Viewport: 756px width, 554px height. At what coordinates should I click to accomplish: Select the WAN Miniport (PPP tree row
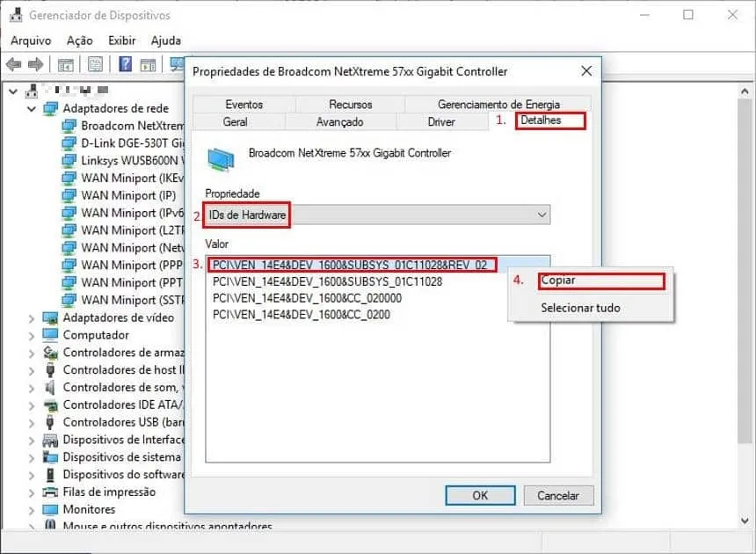[123, 266]
